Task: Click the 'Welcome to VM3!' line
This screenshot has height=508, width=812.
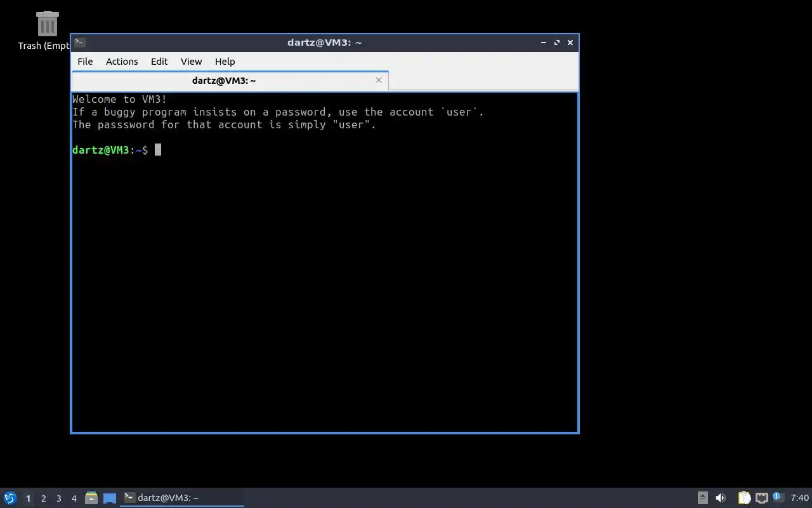Action: [x=120, y=99]
